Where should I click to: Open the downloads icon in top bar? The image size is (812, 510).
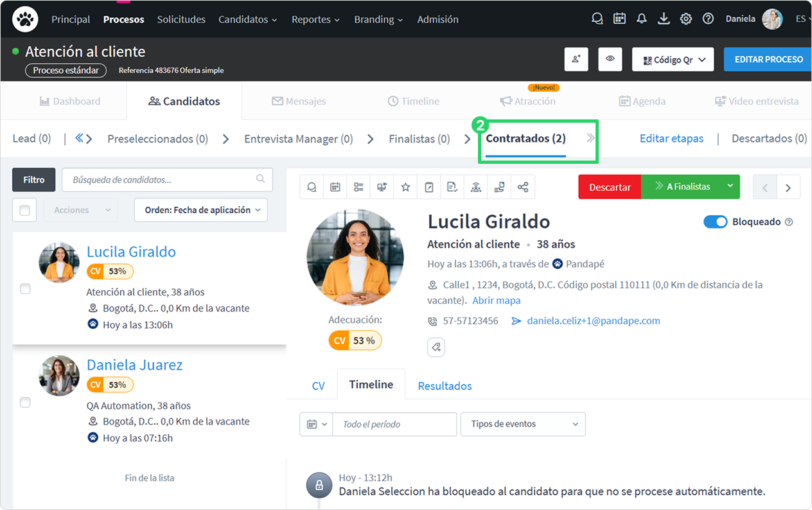(664, 19)
